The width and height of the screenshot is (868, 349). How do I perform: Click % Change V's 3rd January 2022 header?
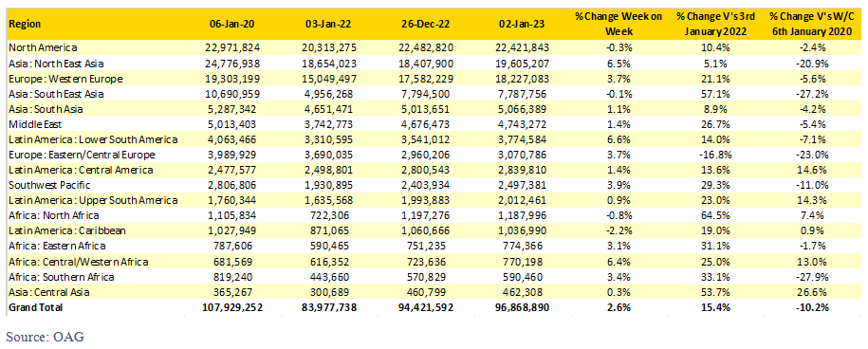[x=711, y=25]
